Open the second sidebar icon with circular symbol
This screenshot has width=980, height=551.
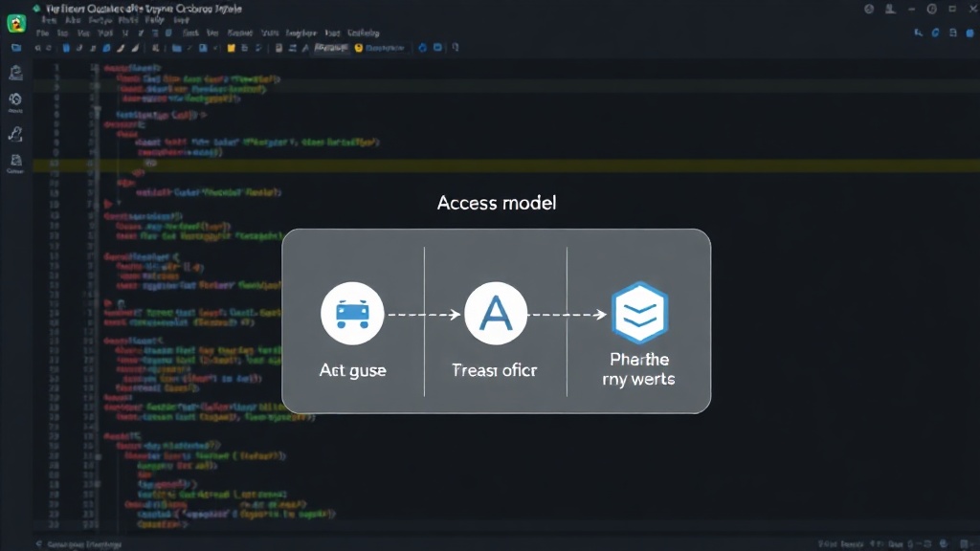[x=15, y=101]
